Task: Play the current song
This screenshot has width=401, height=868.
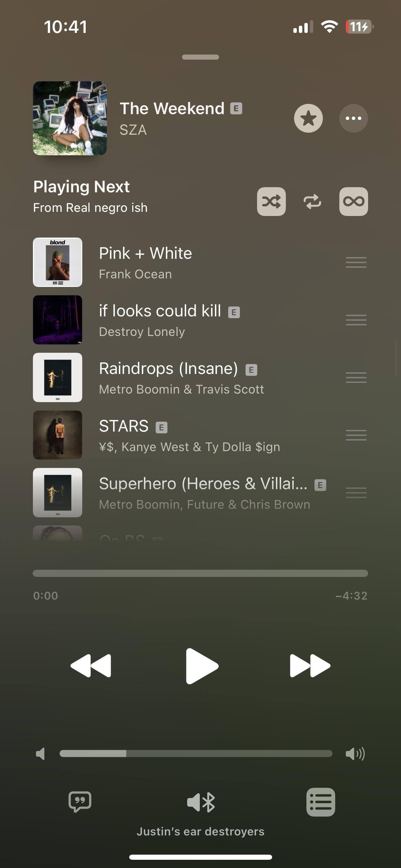Action: click(202, 666)
